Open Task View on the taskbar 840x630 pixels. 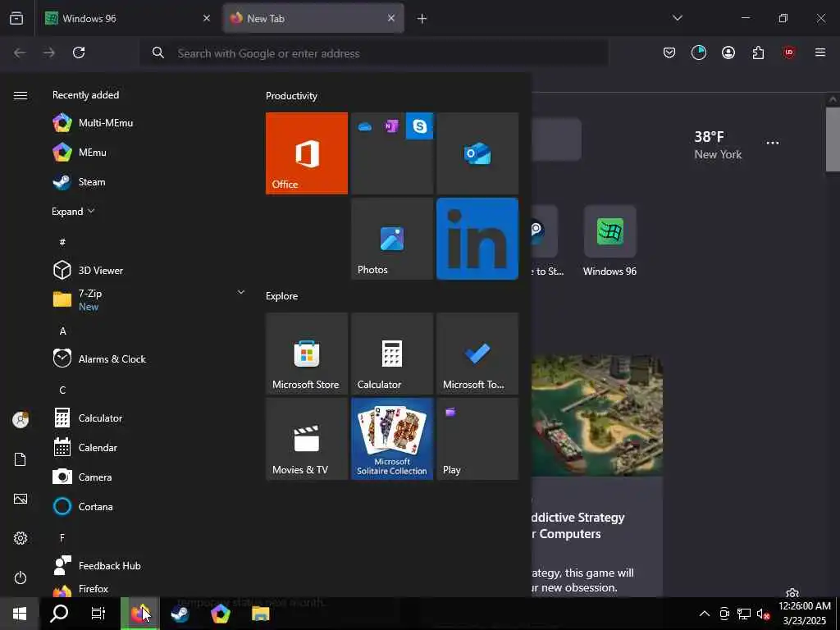98,614
